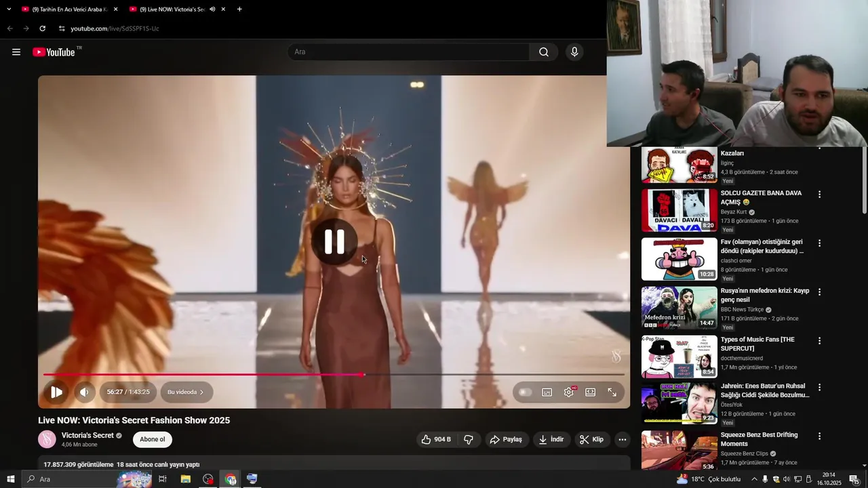The height and width of the screenshot is (488, 868).
Task: Enter fullscreen mode in player
Action: click(612, 392)
